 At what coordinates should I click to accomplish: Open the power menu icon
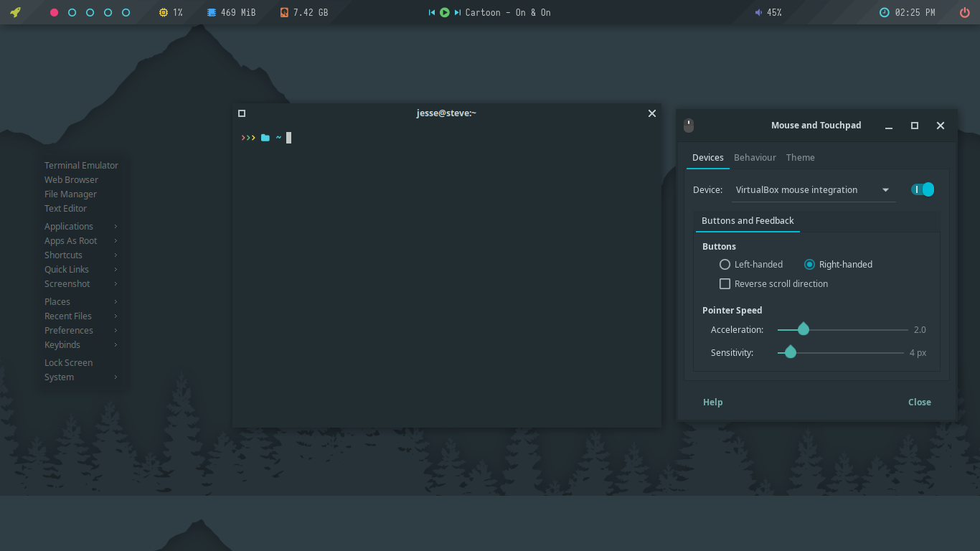click(965, 13)
